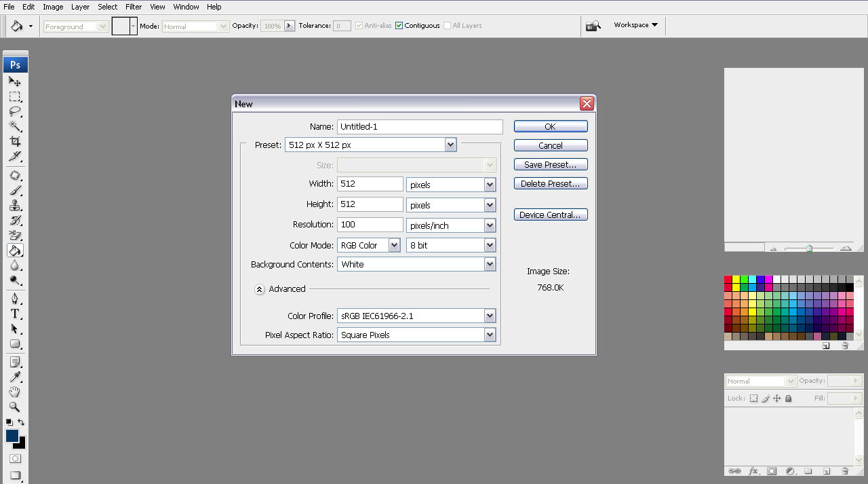Click the Save Preset button
The width and height of the screenshot is (868, 484).
[x=551, y=164]
